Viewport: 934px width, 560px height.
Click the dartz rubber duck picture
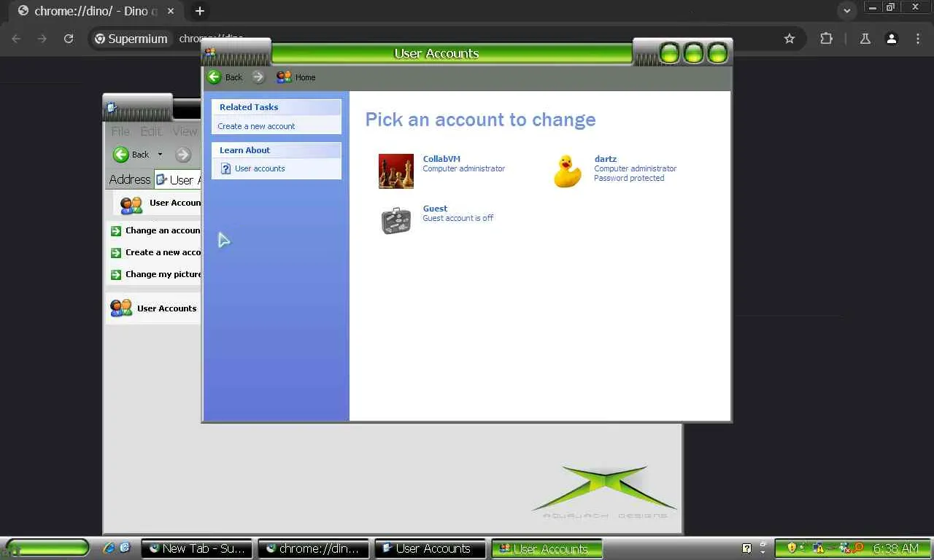pyautogui.click(x=568, y=171)
